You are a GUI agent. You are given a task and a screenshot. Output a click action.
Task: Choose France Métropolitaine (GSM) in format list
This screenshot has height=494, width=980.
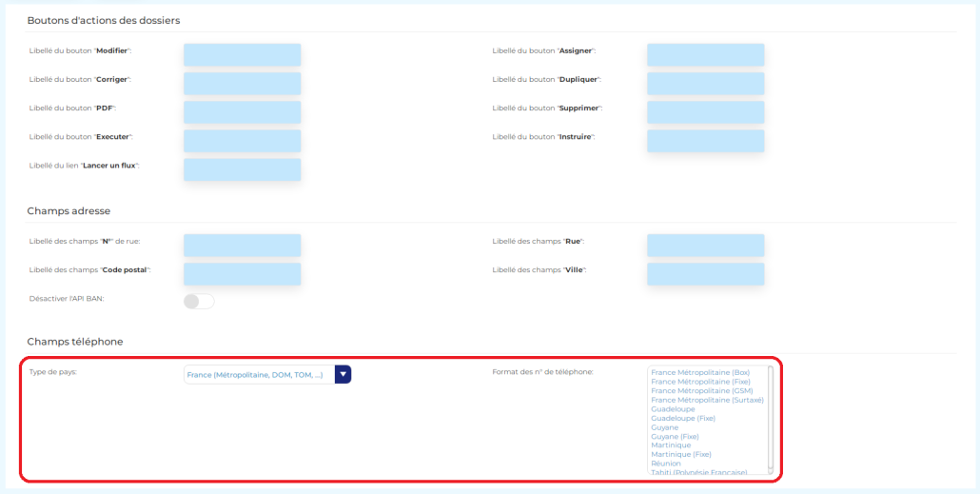(702, 391)
